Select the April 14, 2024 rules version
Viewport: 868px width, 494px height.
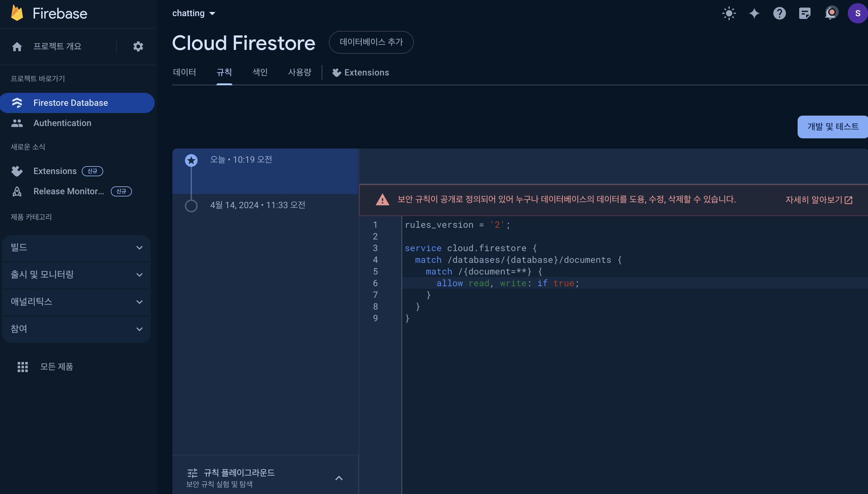[257, 205]
